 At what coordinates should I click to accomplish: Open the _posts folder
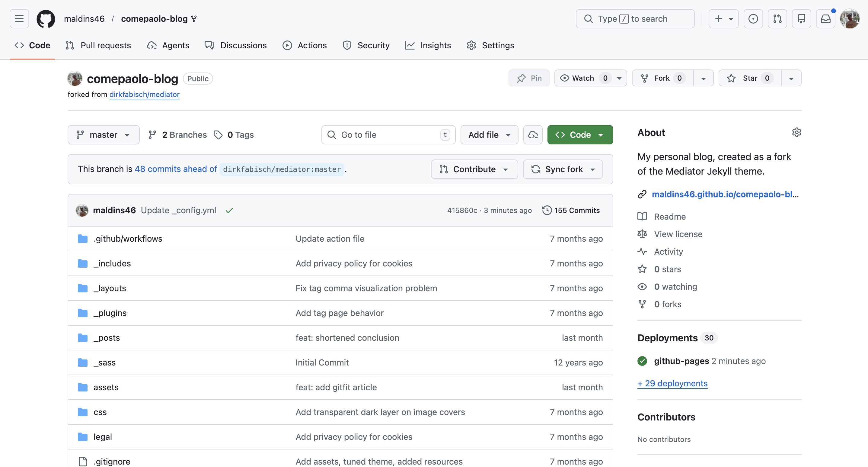coord(107,337)
